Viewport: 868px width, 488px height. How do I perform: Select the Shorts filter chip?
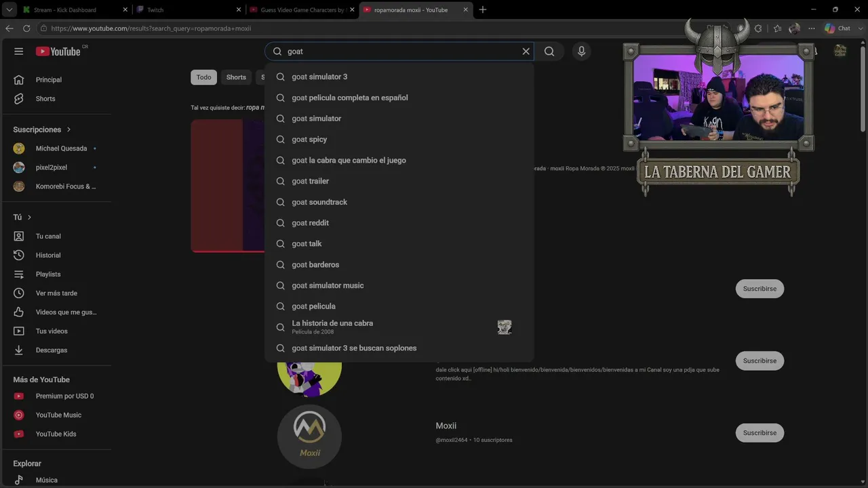[236, 77]
